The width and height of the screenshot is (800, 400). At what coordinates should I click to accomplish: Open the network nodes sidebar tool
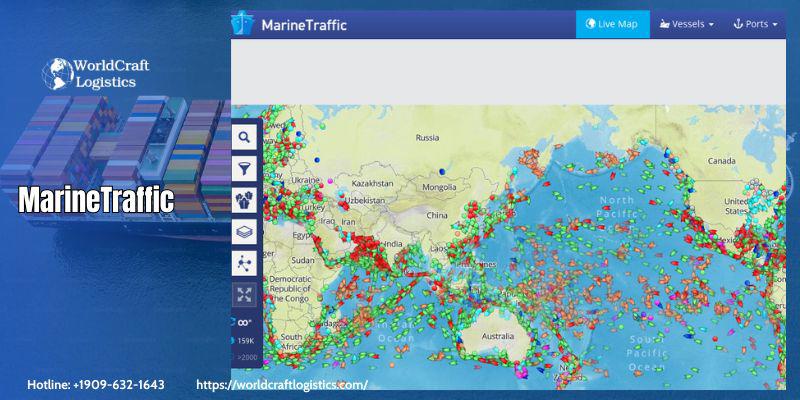[244, 264]
